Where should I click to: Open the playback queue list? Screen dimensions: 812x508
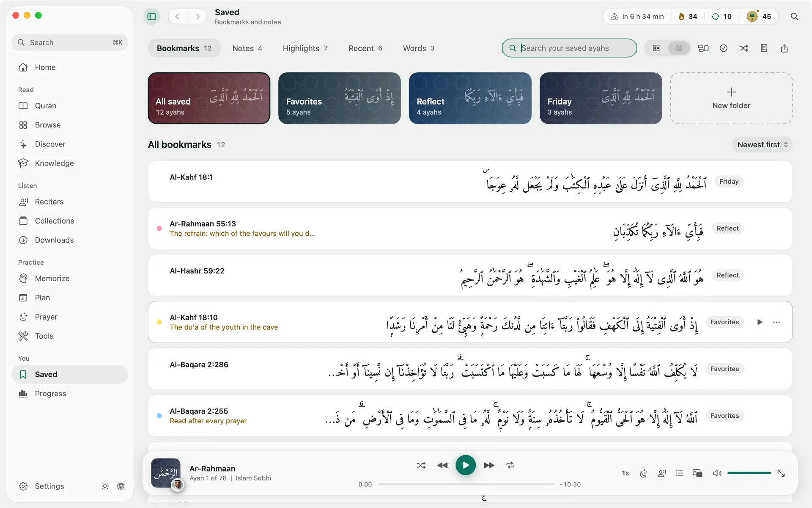pyautogui.click(x=680, y=473)
